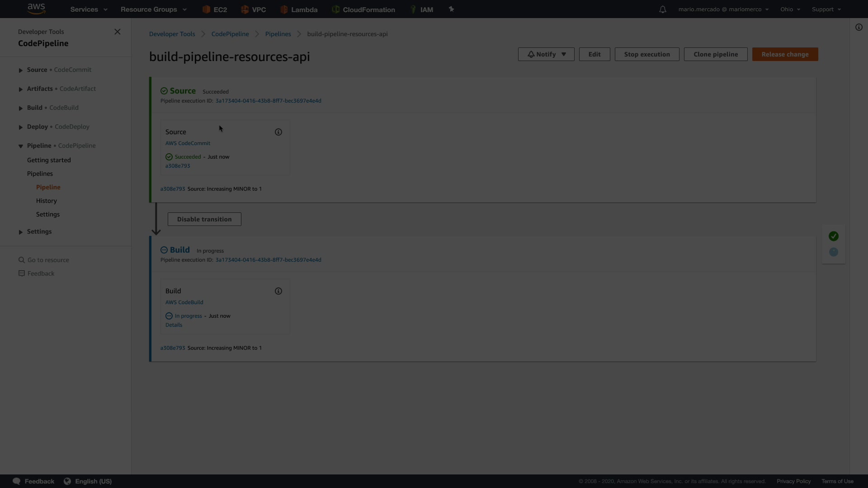Expand the Build CodeBuild section
Viewport: 868px width, 488px height.
(21, 108)
